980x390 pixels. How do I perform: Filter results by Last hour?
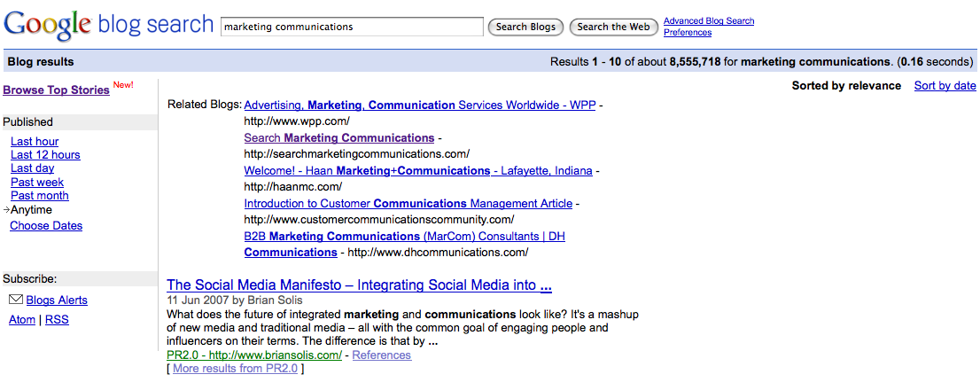(35, 141)
